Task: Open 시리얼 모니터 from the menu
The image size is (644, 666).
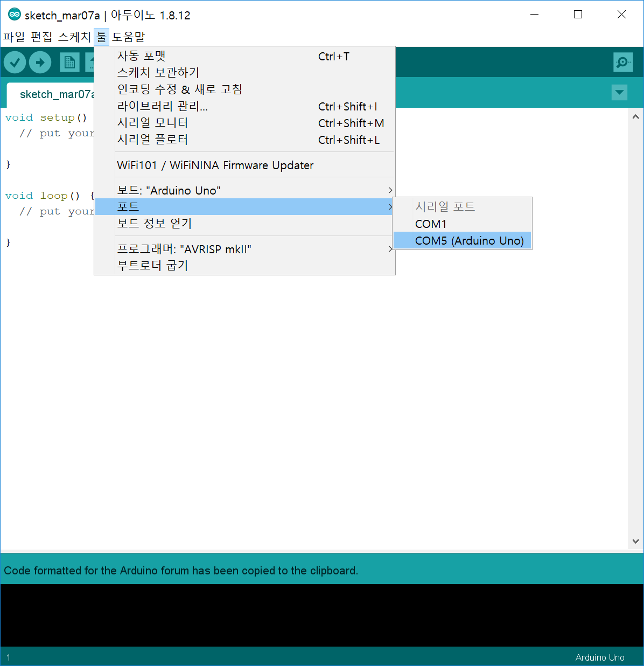Action: click(245, 123)
